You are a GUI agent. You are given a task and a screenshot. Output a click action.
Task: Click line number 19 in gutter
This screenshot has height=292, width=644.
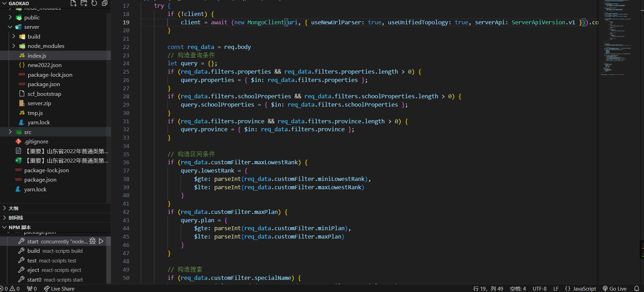tap(126, 22)
